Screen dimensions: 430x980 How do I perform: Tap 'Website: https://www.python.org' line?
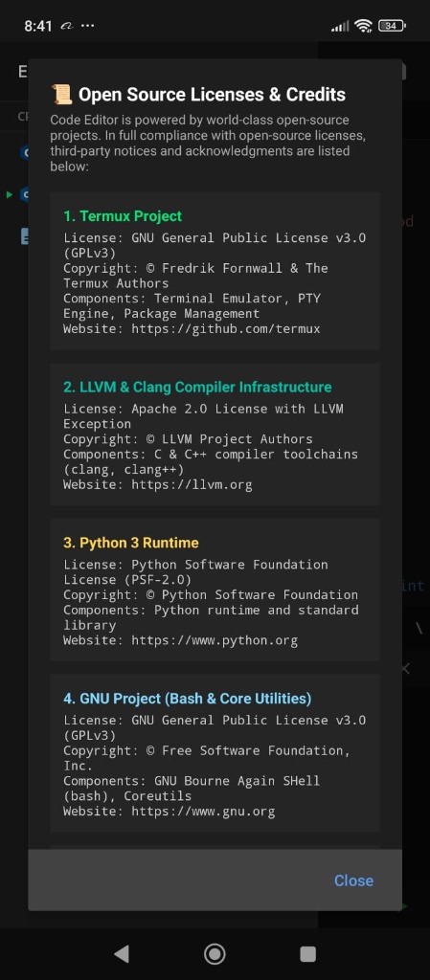tap(181, 640)
